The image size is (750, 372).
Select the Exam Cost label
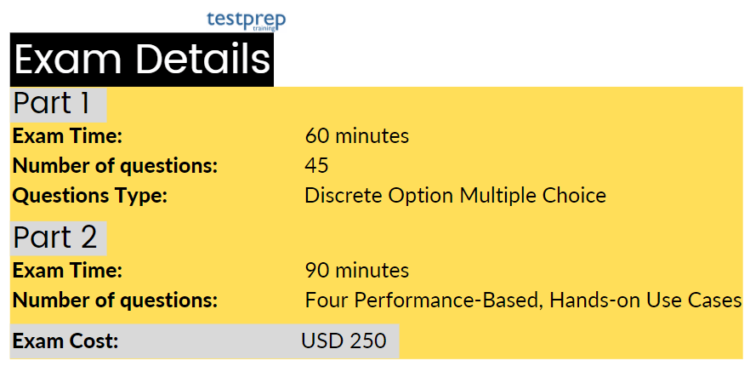65,341
